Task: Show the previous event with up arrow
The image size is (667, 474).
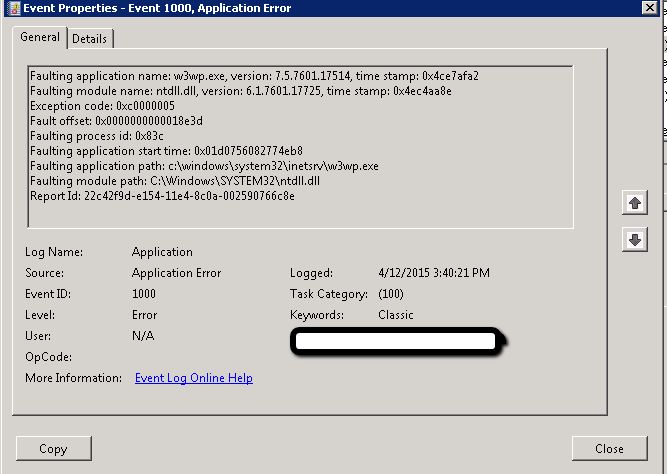Action: pyautogui.click(x=635, y=203)
